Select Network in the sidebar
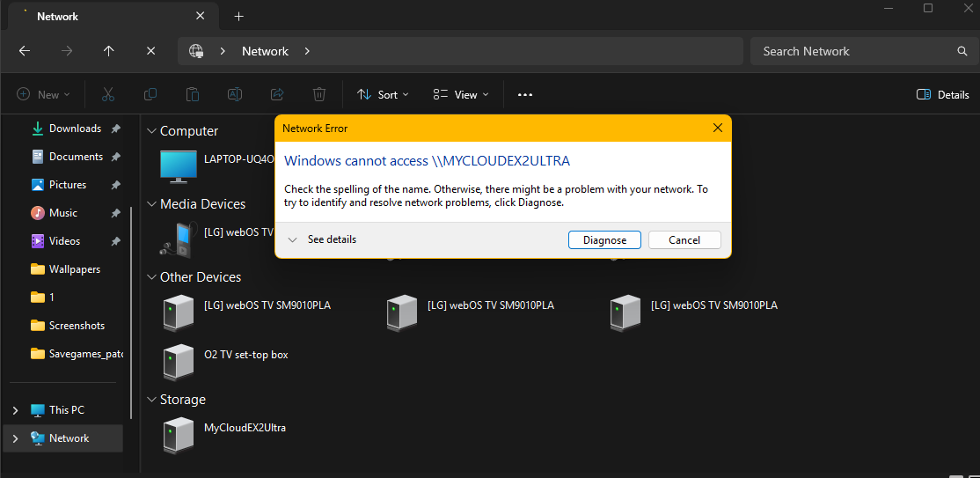 69,438
